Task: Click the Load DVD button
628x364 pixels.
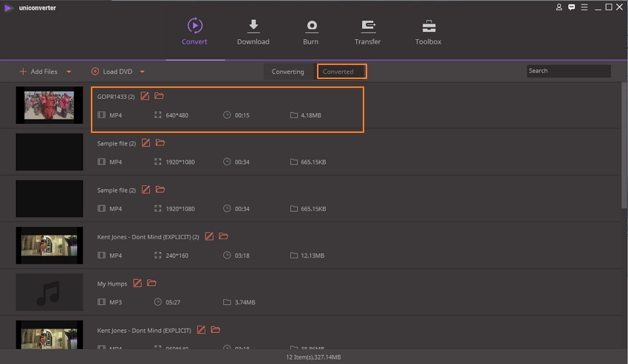Action: pos(112,72)
